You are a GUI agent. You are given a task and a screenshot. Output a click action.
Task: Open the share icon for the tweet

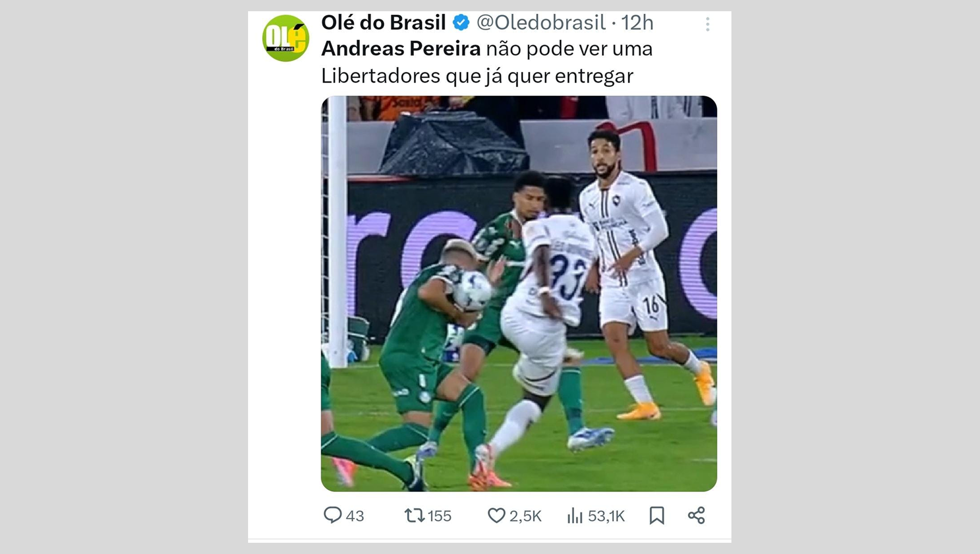coord(697,516)
